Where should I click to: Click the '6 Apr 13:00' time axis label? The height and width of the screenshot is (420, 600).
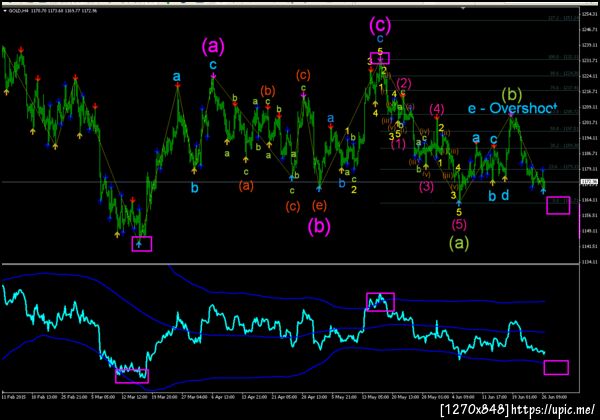[223, 397]
